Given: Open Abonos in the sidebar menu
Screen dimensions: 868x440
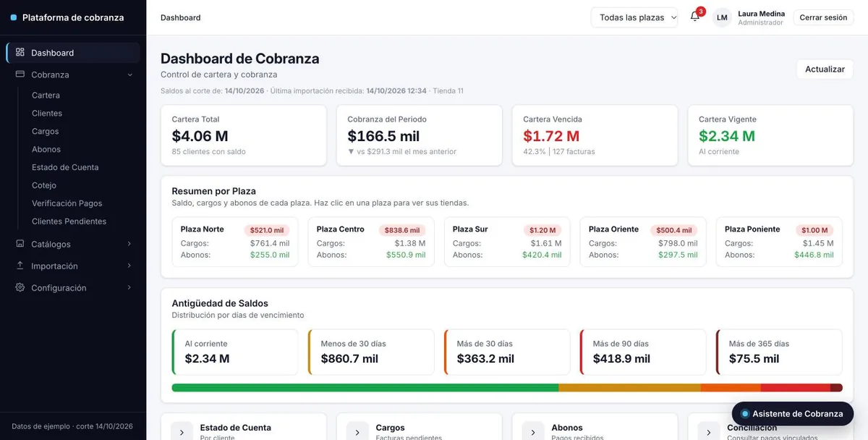Looking at the screenshot, I should (46, 149).
